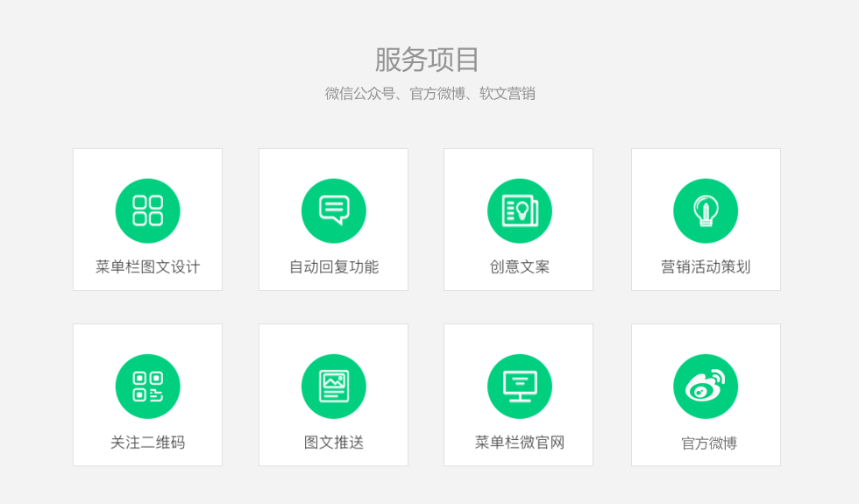Click the QR code icon

pyautogui.click(x=148, y=387)
